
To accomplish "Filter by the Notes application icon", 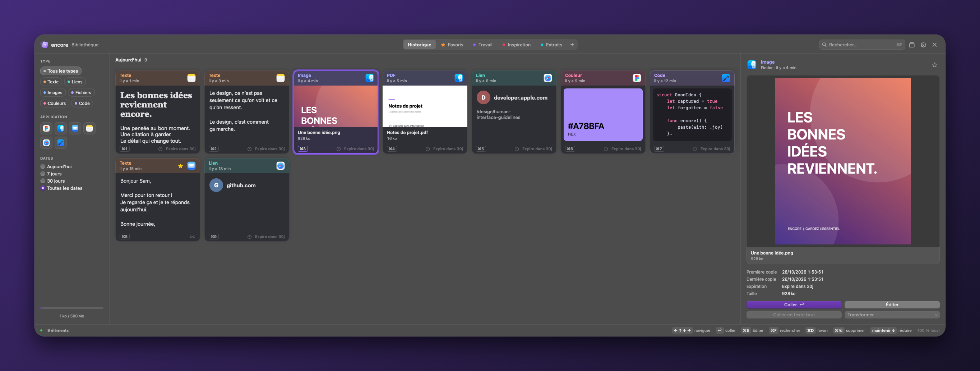I will click(89, 128).
